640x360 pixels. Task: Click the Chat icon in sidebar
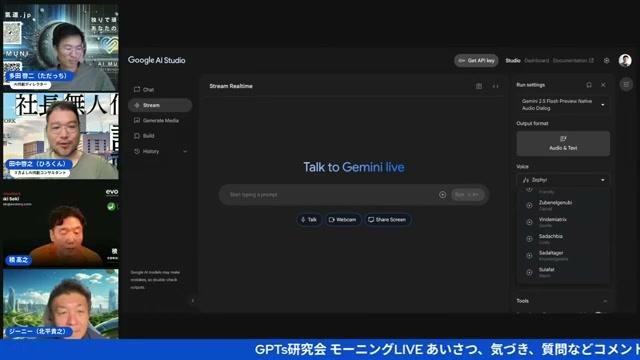[137, 89]
